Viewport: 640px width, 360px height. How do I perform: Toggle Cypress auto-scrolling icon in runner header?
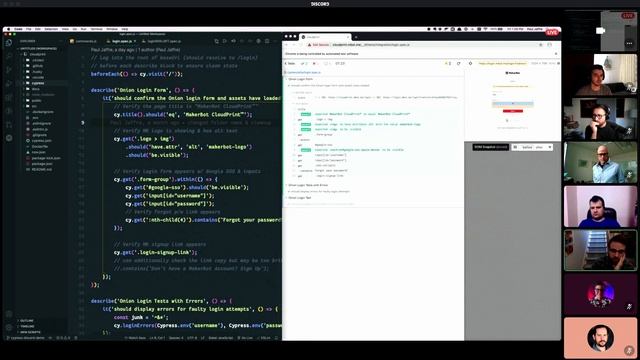448,64
